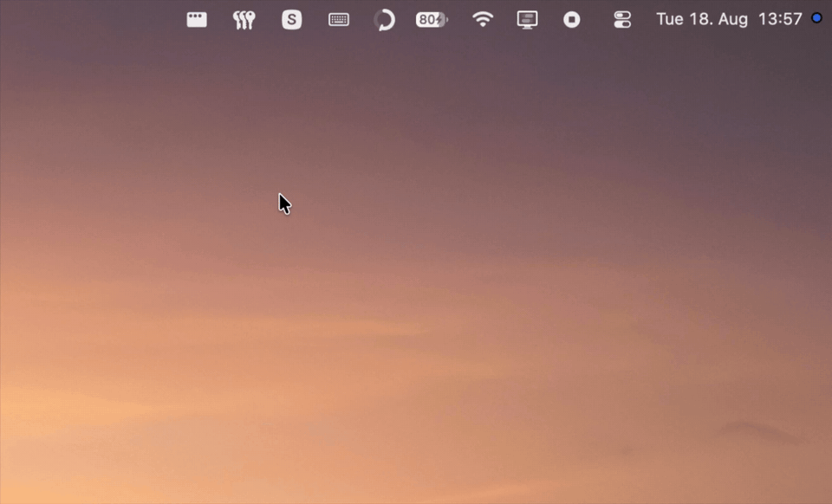The width and height of the screenshot is (832, 504).
Task: Click the three keys menu bar icon
Action: tap(244, 20)
